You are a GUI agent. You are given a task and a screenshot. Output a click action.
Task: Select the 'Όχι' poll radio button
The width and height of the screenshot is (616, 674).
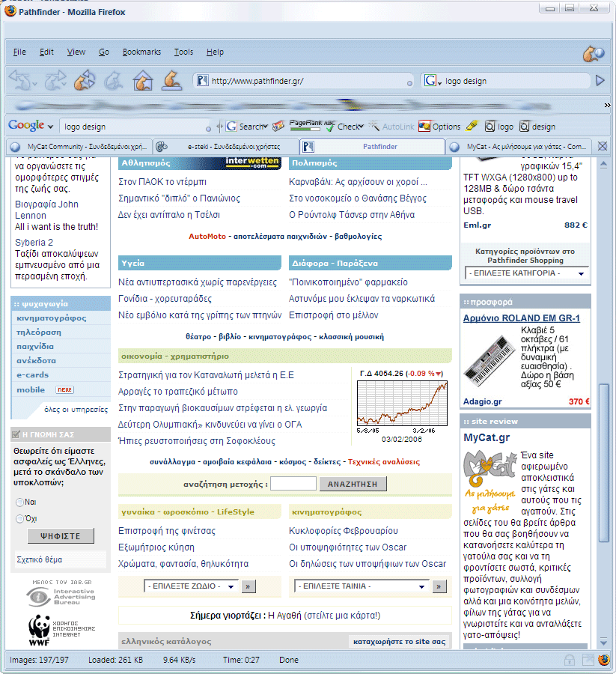[x=20, y=518]
